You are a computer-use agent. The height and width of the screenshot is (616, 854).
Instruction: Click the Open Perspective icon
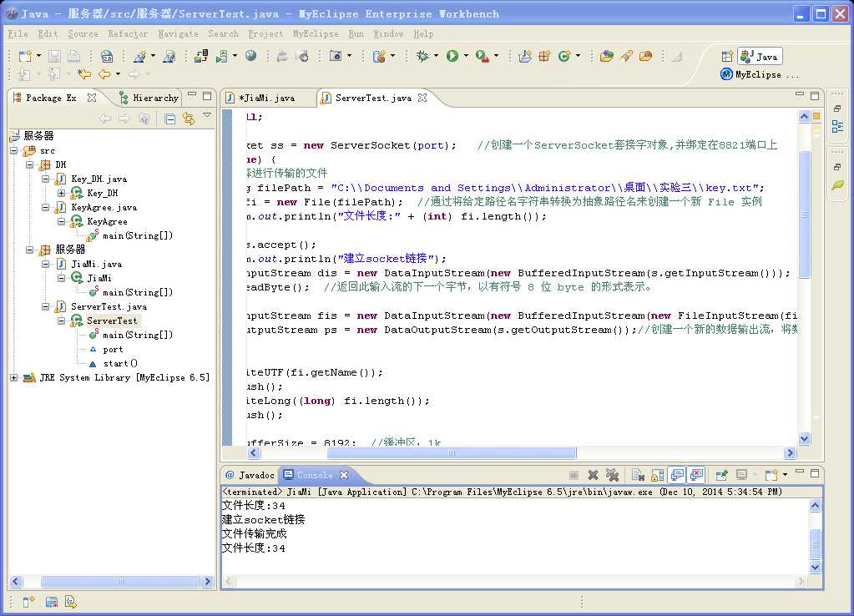tap(727, 56)
